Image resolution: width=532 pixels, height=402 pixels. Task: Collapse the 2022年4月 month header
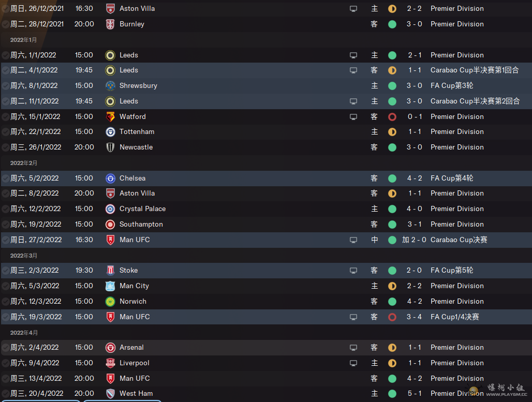tap(24, 333)
